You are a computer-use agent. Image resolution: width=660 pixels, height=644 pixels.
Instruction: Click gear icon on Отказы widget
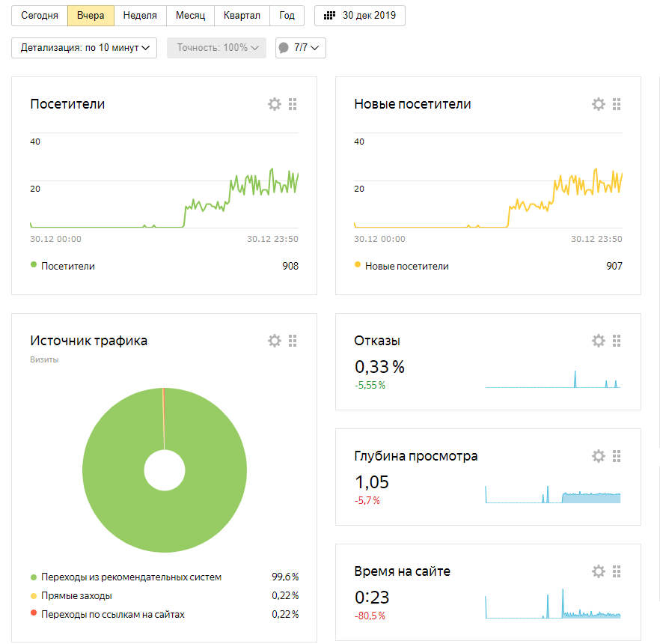[599, 341]
